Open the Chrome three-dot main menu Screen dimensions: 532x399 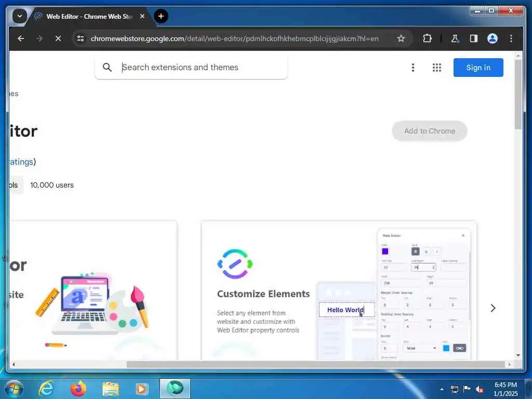click(x=511, y=38)
